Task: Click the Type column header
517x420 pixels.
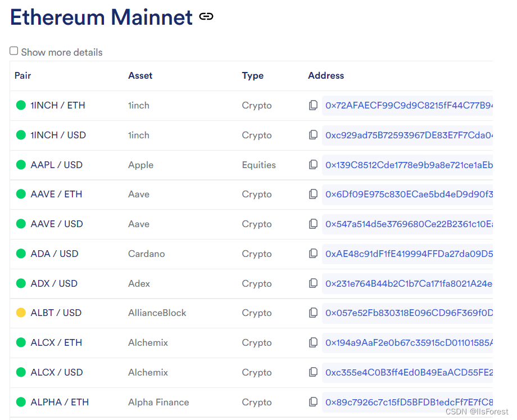Action: pyautogui.click(x=252, y=75)
